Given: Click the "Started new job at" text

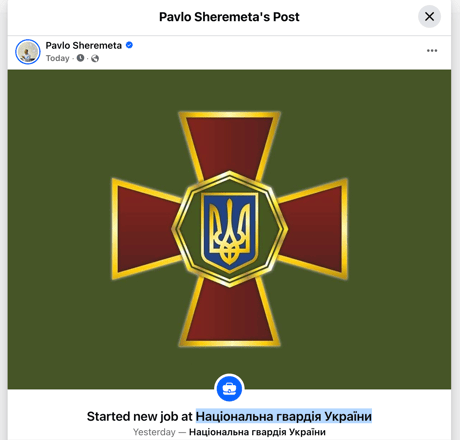Looking at the screenshot, I should 140,416.
